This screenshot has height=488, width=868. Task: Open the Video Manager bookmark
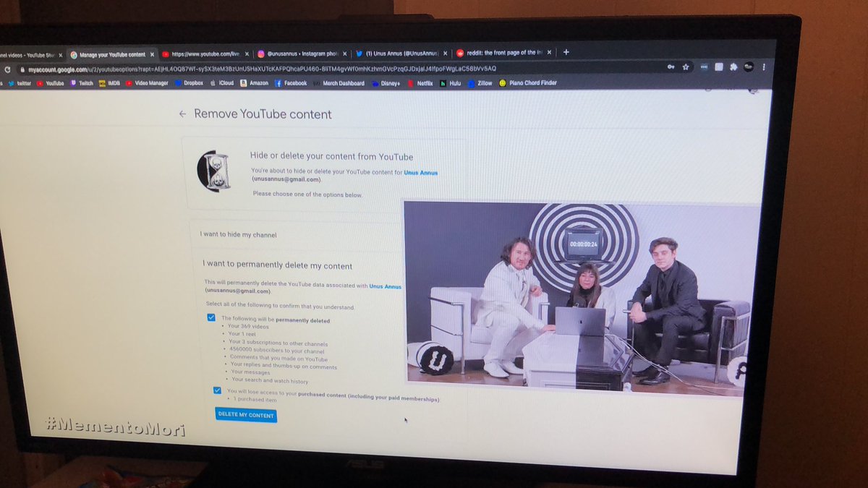(147, 83)
